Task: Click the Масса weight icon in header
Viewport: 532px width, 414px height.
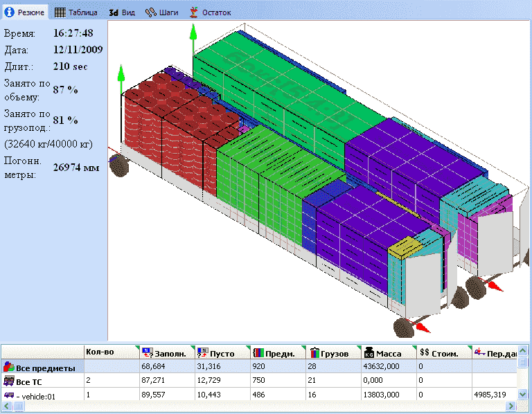Action: 369,353
